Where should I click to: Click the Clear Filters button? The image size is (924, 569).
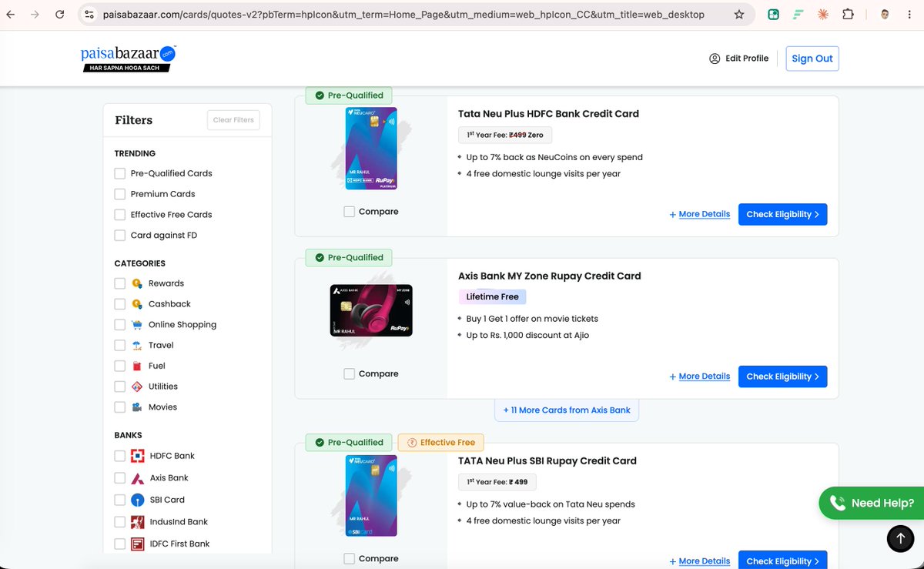233,120
